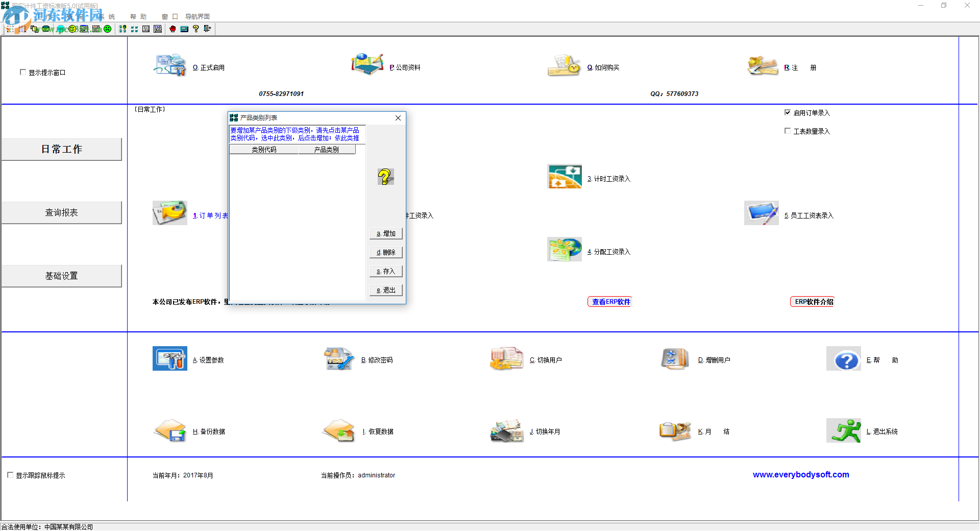The height and width of the screenshot is (531, 980).
Task: Enable the 工表数量录入 checkbox
Action: (x=788, y=131)
